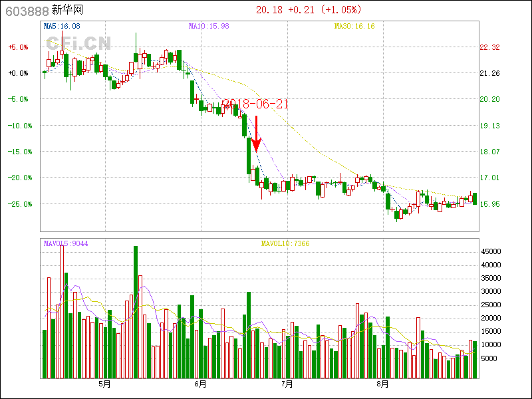Image resolution: width=532 pixels, height=399 pixels.
Task: Click the MAVOL5:9044 volume label
Action: coord(66,243)
